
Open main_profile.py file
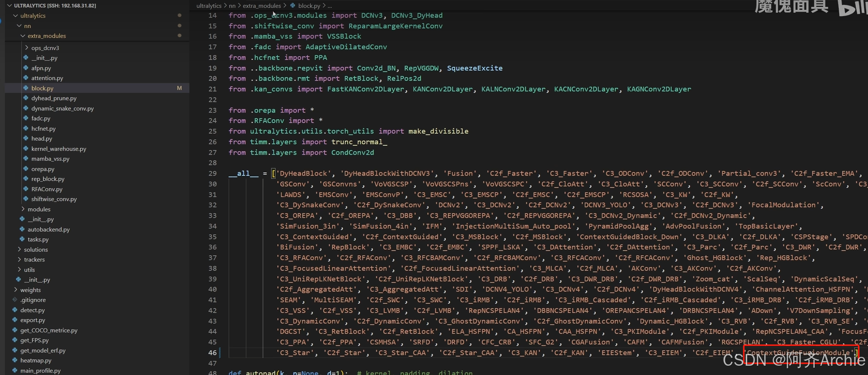click(x=40, y=371)
